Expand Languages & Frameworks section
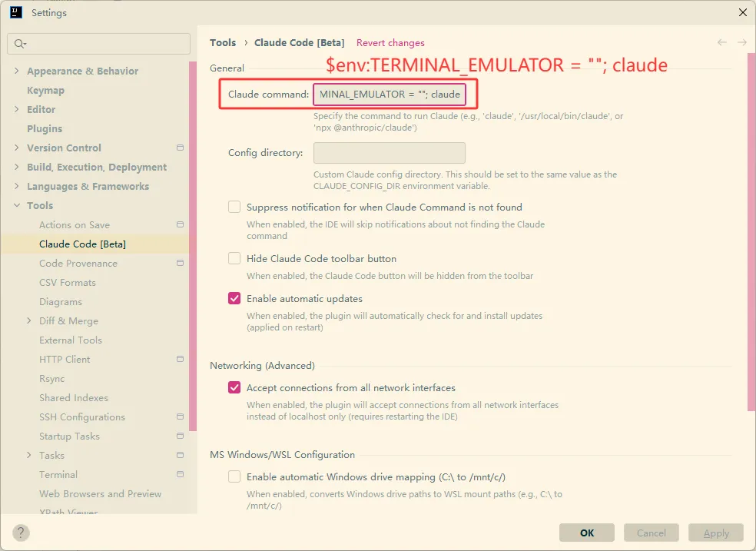Screen dimensions: 756x551 (17, 186)
